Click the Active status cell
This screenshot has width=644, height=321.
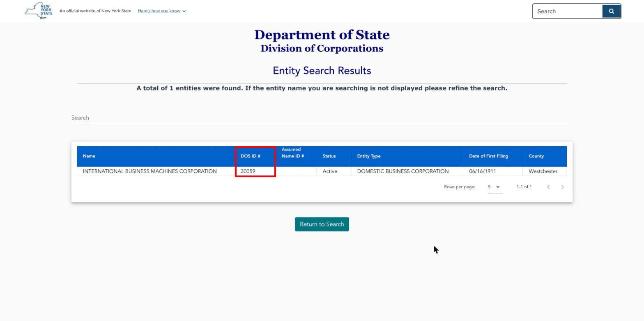pyautogui.click(x=330, y=171)
